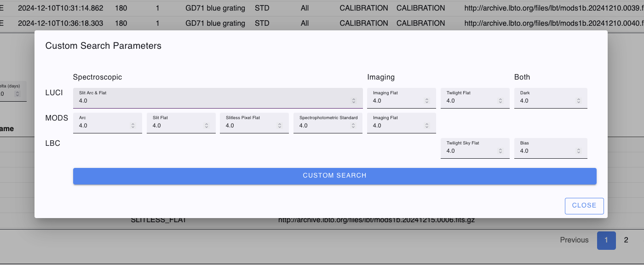Viewport: 644px width, 265px height.
Task: Click the LUCI Dark stepper arrows
Action: click(x=578, y=101)
